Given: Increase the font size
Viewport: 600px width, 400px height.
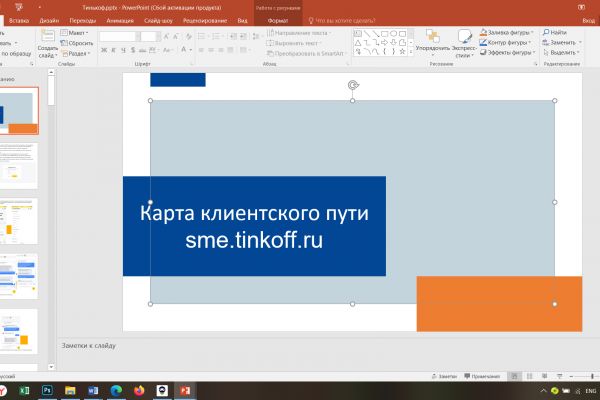Looking at the screenshot, I should (x=166, y=36).
